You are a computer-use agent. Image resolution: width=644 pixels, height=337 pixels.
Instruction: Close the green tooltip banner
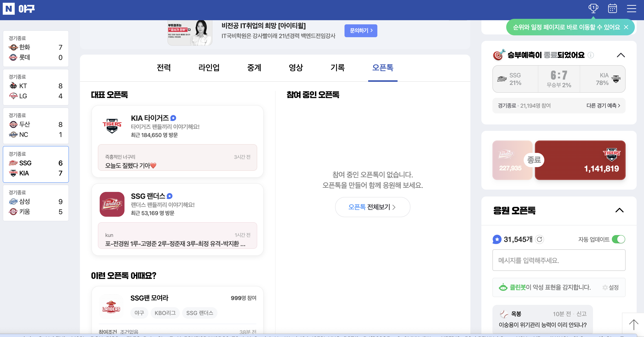click(626, 27)
